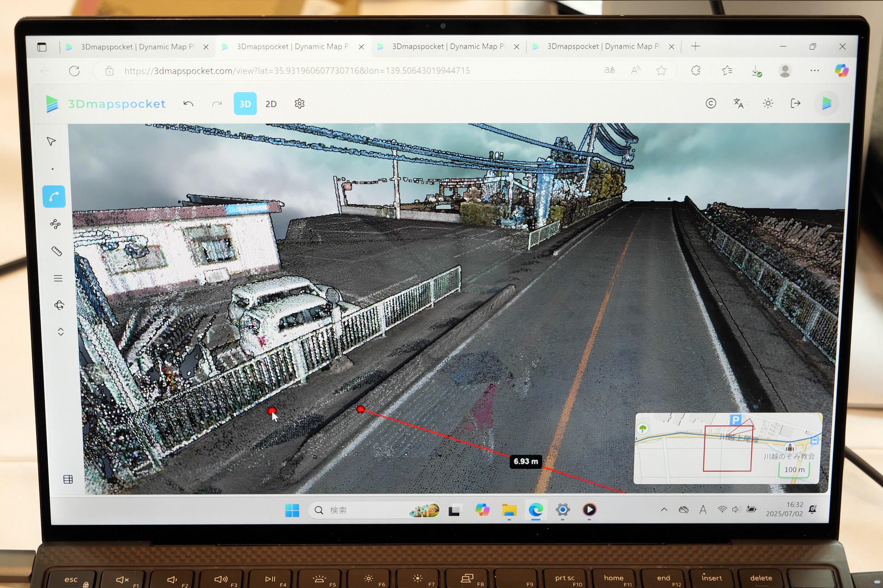Expand the lines list panel
The height and width of the screenshot is (588, 883).
click(58, 278)
